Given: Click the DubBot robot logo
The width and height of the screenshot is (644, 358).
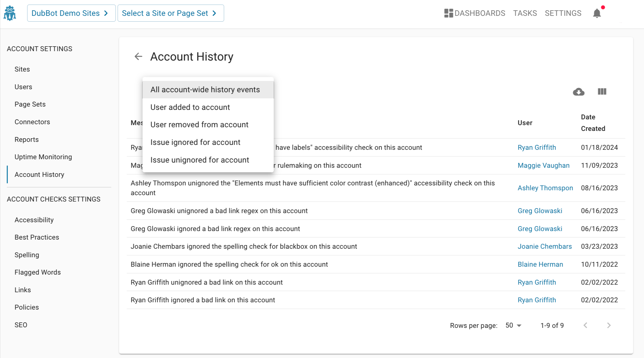Looking at the screenshot, I should coord(10,13).
